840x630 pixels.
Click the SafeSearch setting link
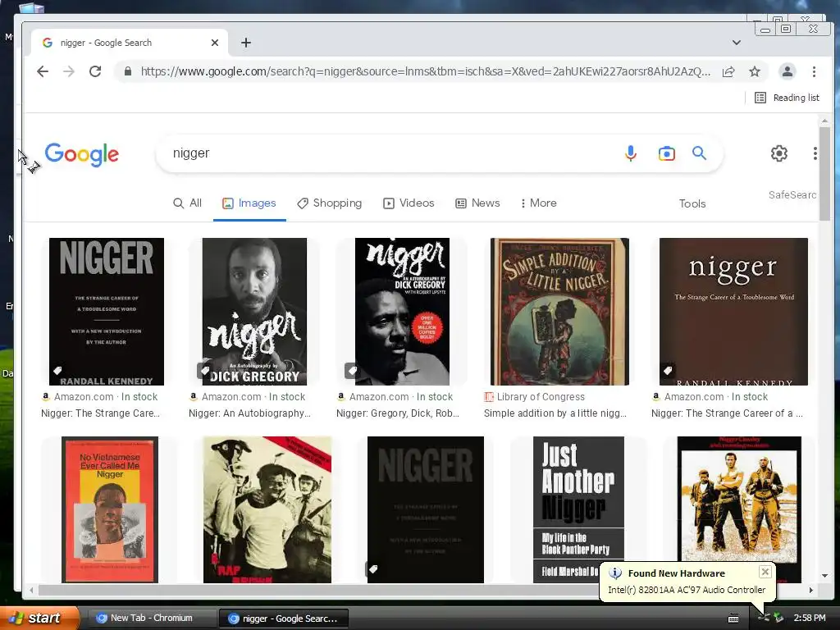[792, 195]
